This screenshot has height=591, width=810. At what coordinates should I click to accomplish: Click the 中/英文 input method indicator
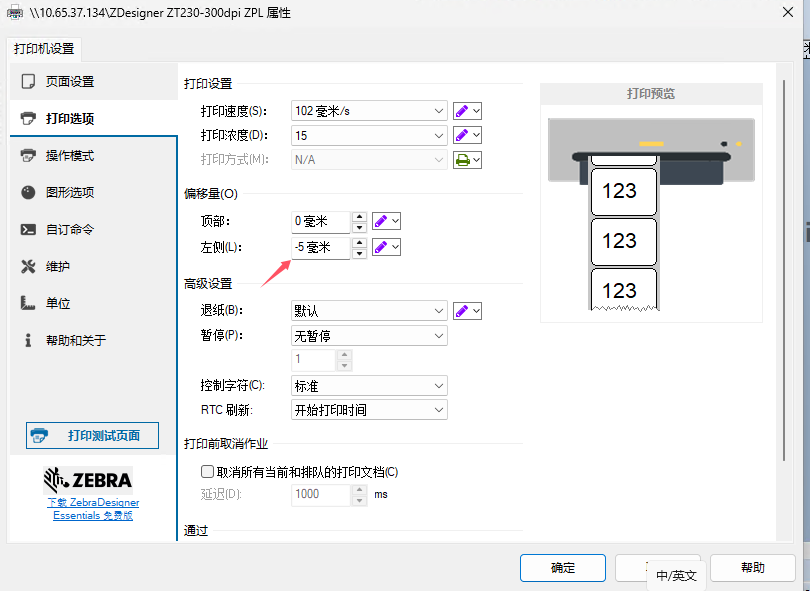(x=676, y=576)
